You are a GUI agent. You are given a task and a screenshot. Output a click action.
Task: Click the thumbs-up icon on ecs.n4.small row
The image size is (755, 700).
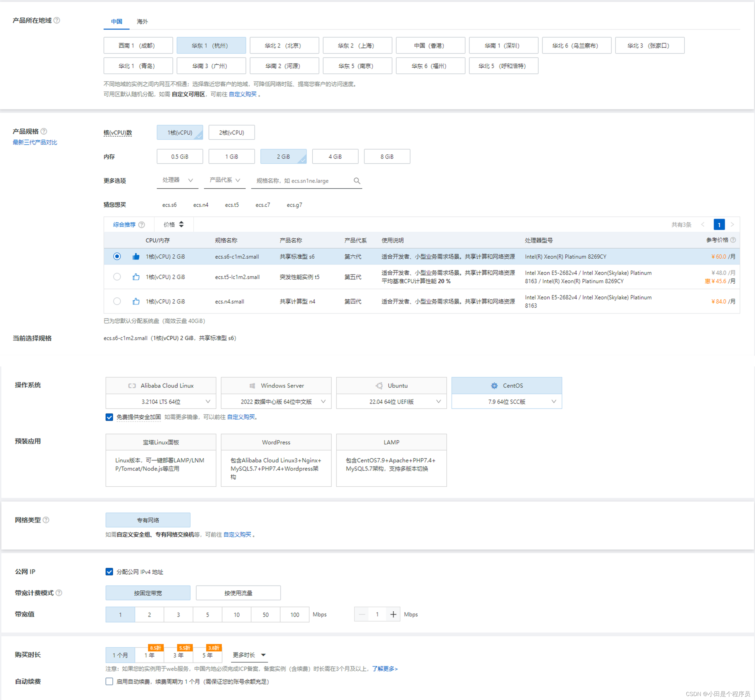136,302
